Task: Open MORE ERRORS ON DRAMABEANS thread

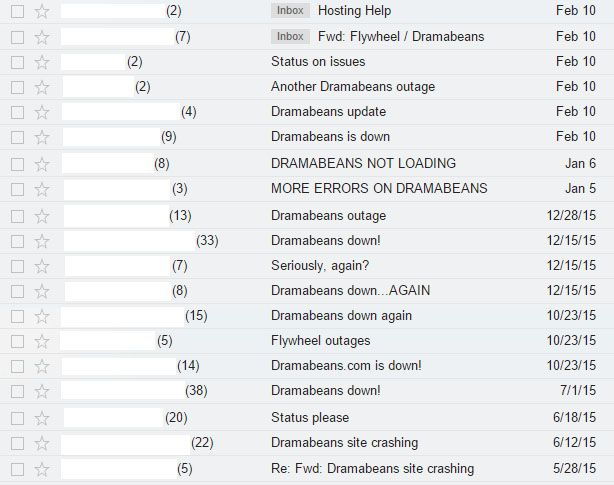Action: pyautogui.click(x=379, y=188)
